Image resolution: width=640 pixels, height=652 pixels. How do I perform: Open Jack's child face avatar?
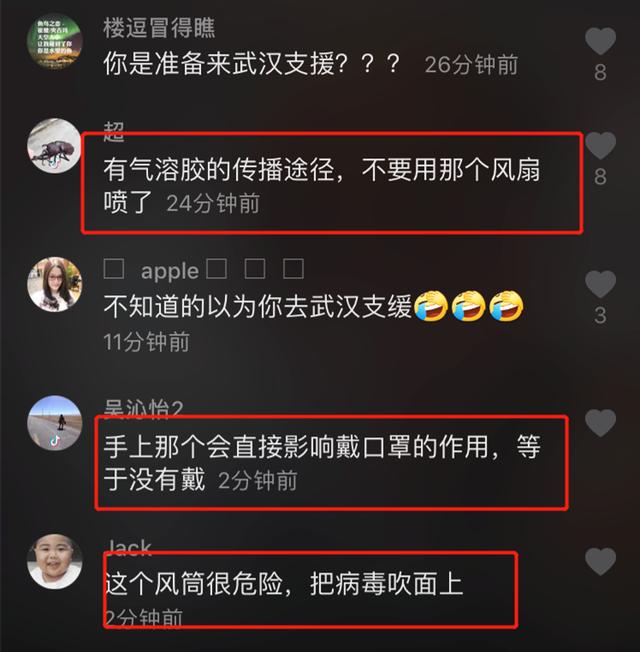(54, 561)
